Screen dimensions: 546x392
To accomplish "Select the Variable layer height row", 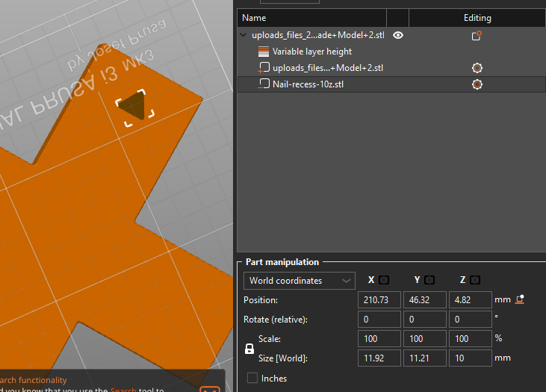I will 391,52.
